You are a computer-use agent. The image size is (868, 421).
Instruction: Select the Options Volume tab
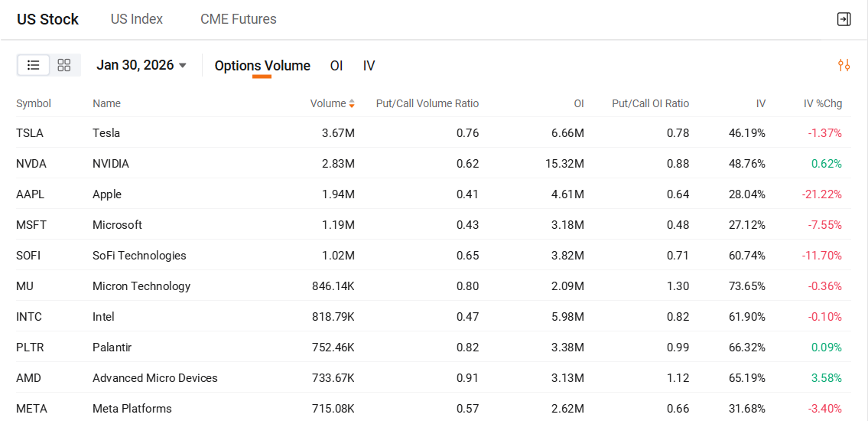pos(262,66)
